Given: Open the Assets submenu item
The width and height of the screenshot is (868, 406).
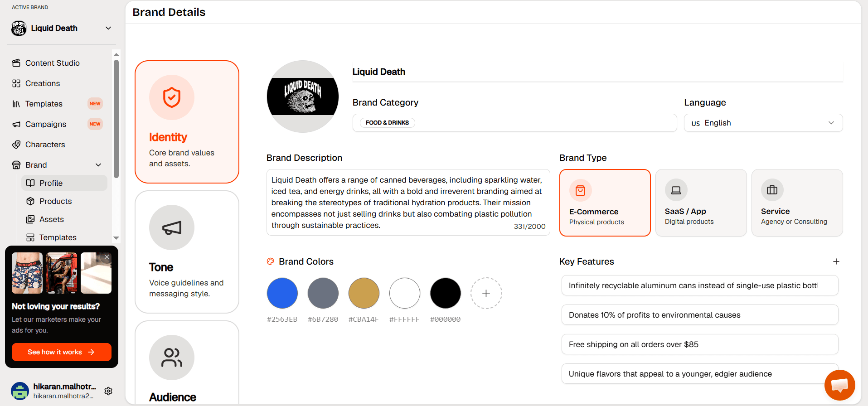Looking at the screenshot, I should pyautogui.click(x=64, y=219).
